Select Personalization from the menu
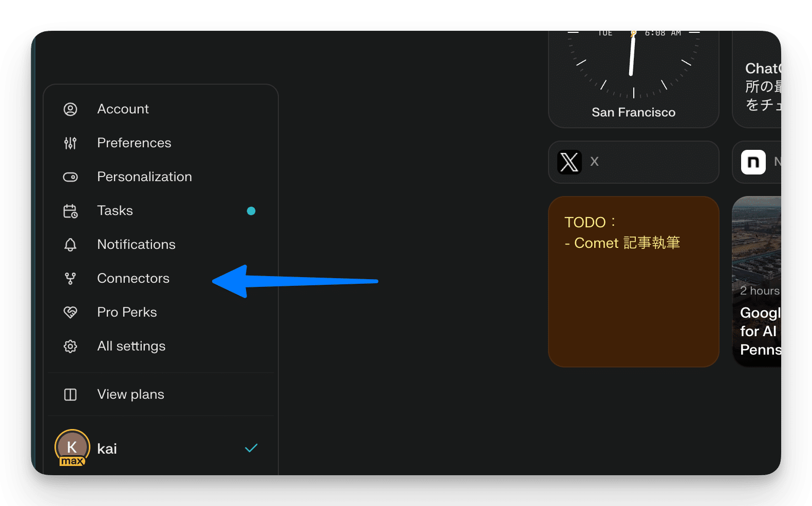This screenshot has height=506, width=812. tap(144, 177)
